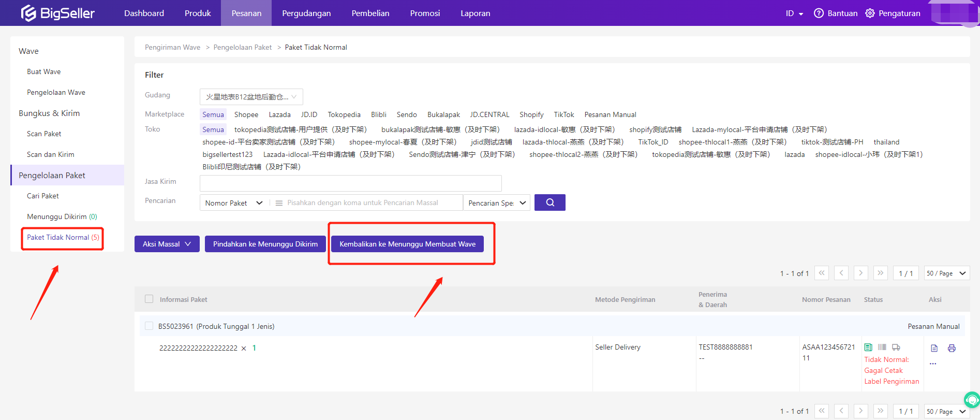The width and height of the screenshot is (980, 420).
Task: Open Scan Paket in sidebar
Action: click(x=44, y=134)
